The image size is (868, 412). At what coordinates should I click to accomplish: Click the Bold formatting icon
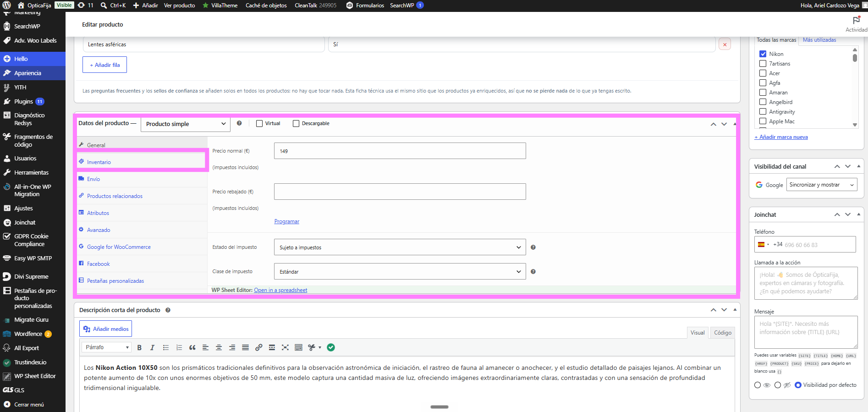point(139,347)
